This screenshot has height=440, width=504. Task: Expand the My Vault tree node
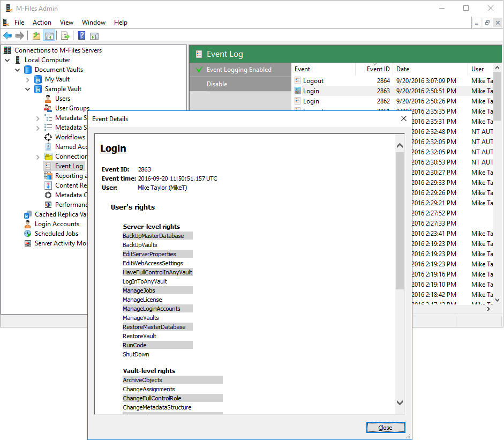tap(28, 80)
